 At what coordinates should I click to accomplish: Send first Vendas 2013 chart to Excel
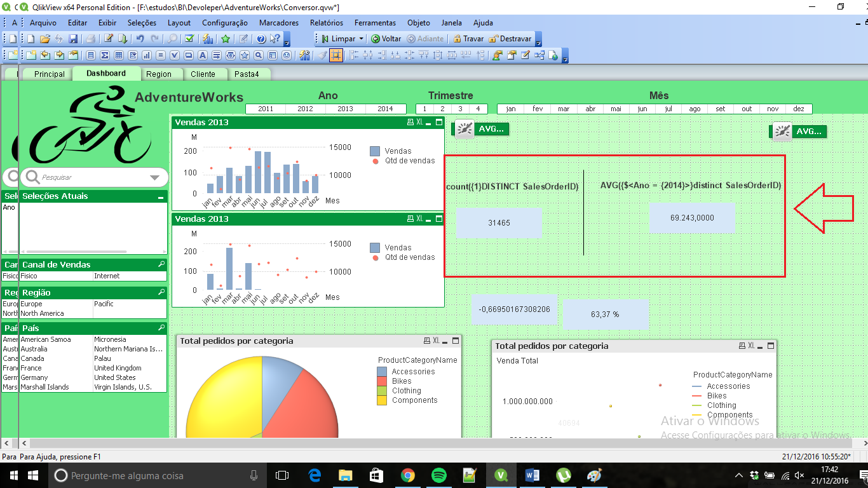(419, 122)
